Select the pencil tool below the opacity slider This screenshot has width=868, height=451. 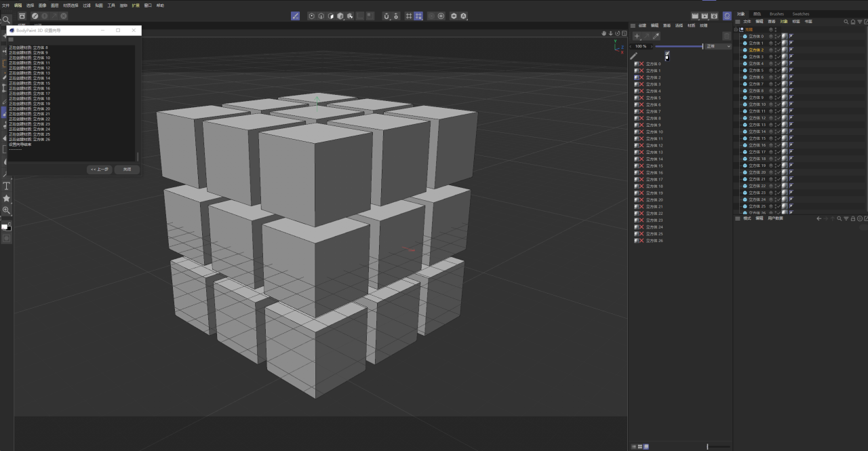[633, 55]
